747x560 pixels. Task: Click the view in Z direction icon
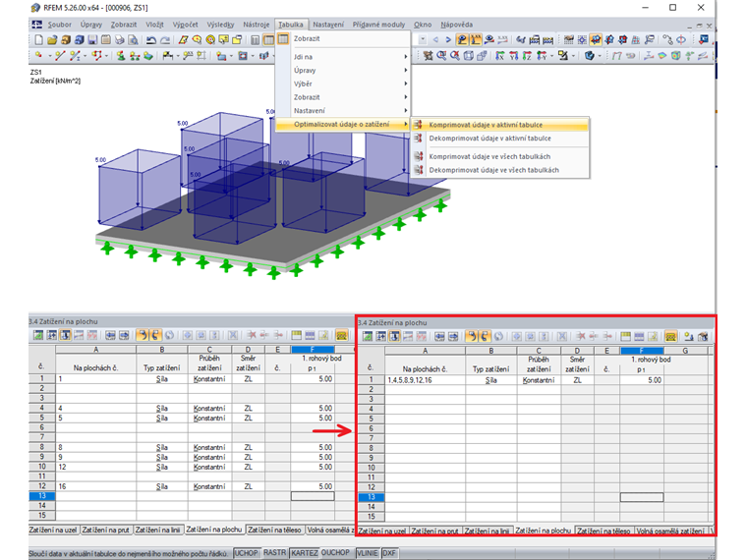click(527, 56)
